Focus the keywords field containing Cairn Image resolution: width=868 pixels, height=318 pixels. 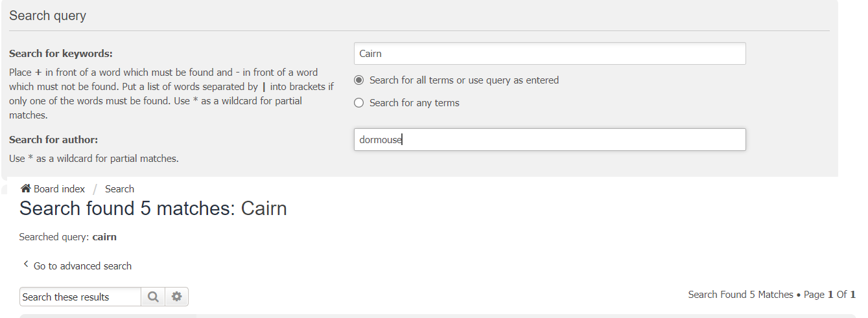tap(550, 53)
